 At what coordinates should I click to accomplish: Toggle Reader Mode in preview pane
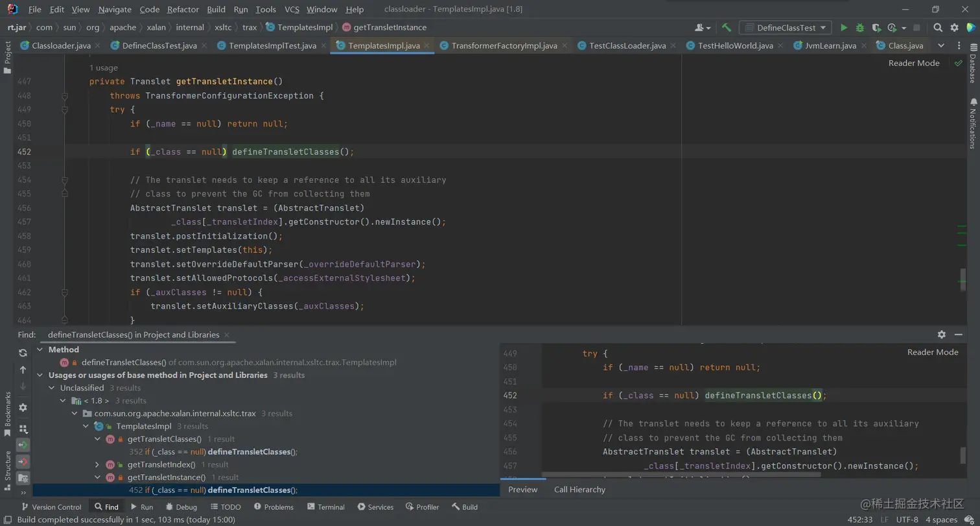pos(933,352)
